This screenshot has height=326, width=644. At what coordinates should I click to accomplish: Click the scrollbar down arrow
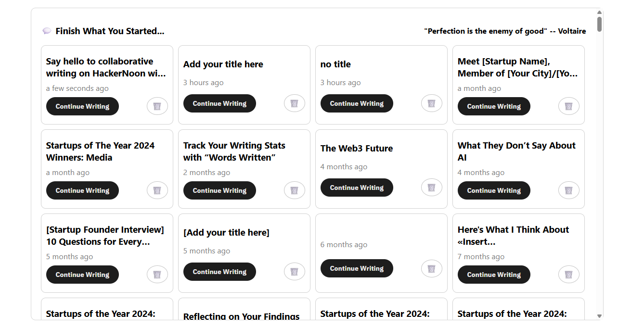[599, 316]
